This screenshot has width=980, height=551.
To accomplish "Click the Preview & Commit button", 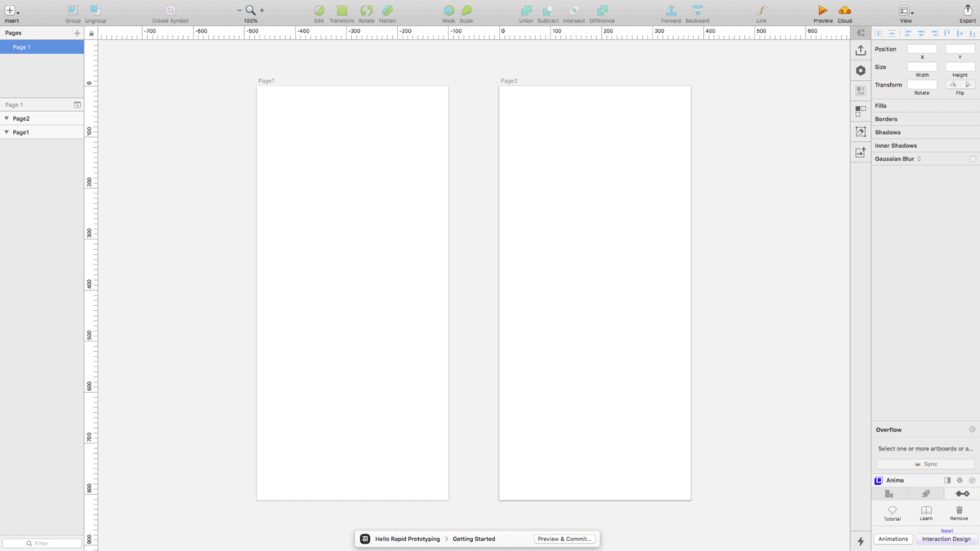I will click(x=565, y=539).
